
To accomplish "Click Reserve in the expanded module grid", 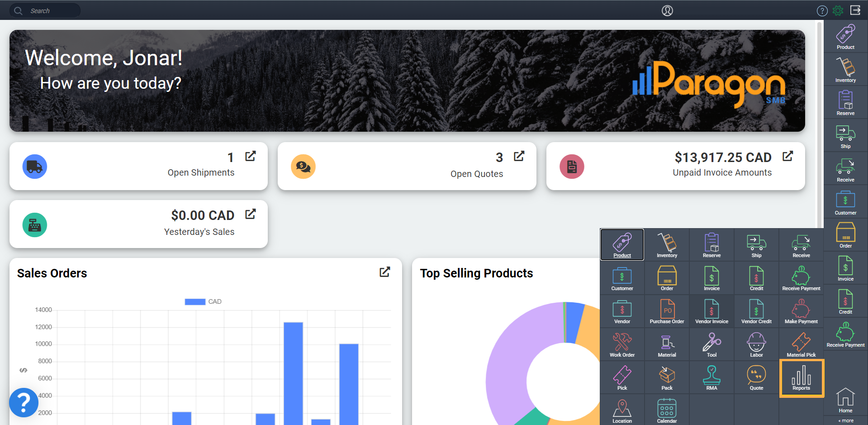I will [x=711, y=245].
